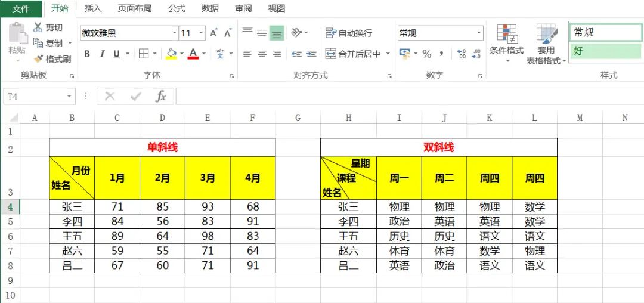This screenshot has height=303, width=644.
Task: Open the alignment group dialog launcher
Action: (x=389, y=76)
